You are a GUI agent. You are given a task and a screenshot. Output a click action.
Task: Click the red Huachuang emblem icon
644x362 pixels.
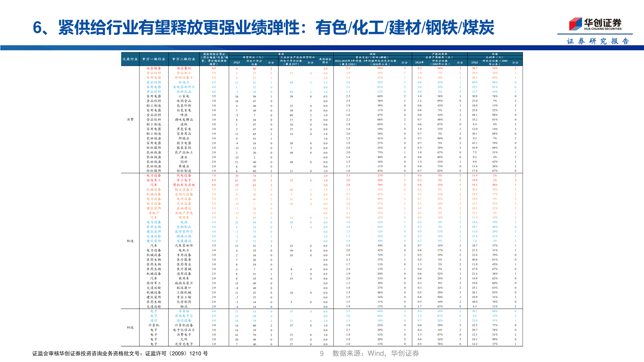(574, 23)
